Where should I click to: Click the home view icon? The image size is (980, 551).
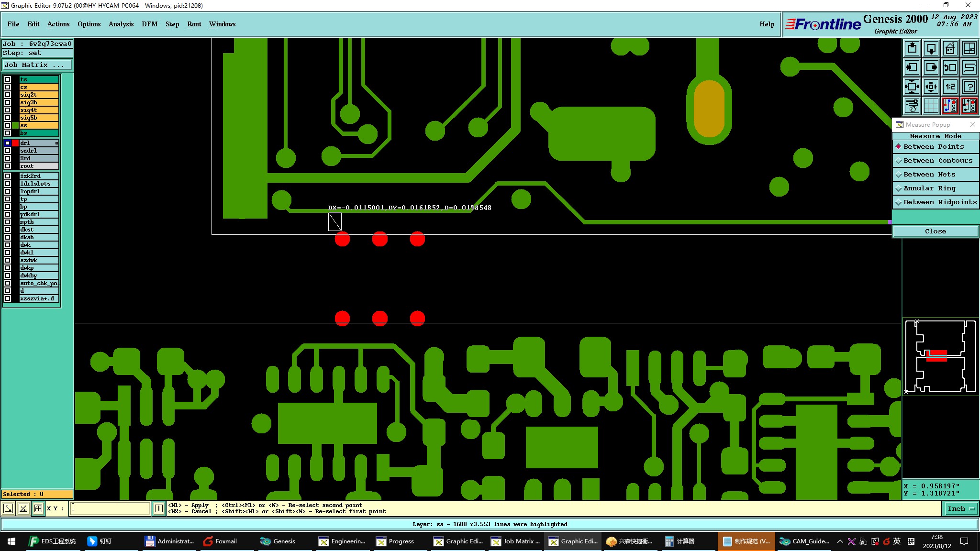point(950,48)
